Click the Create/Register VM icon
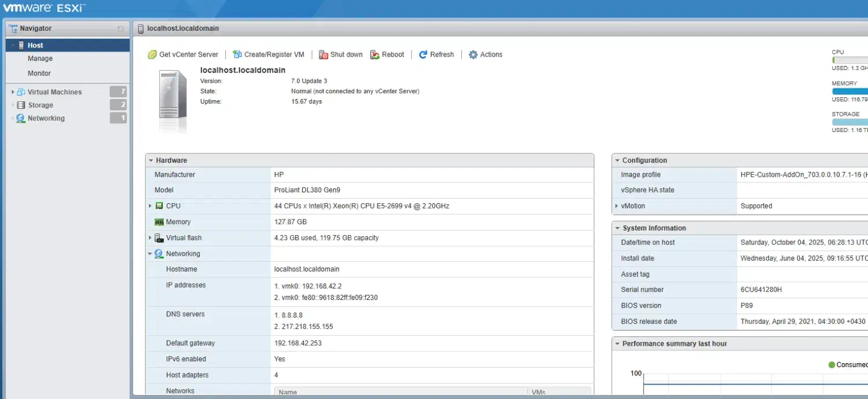The image size is (868, 399). coord(237,54)
